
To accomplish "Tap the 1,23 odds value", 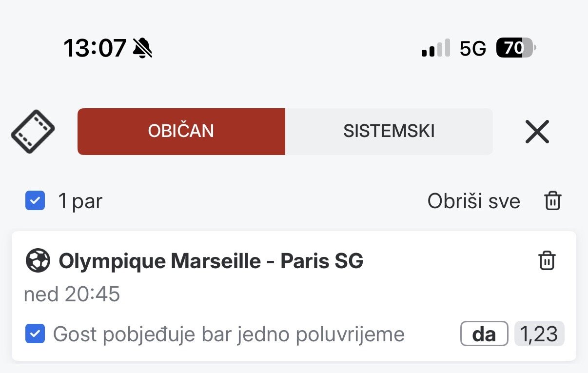I will (x=539, y=334).
